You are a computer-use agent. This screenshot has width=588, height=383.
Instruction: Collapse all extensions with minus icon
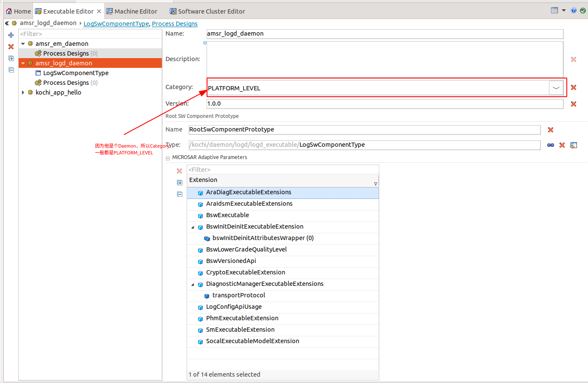(x=179, y=194)
